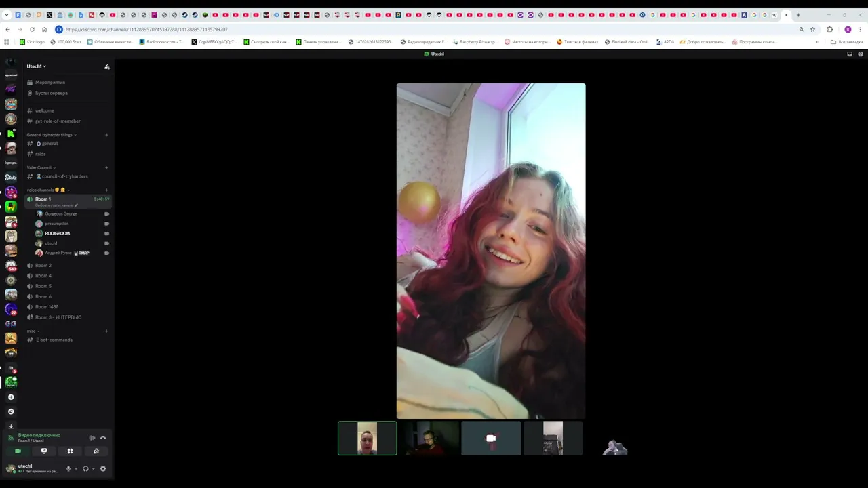The height and width of the screenshot is (488, 868).
Task: Open Discord user settings gear
Action: pyautogui.click(x=103, y=468)
